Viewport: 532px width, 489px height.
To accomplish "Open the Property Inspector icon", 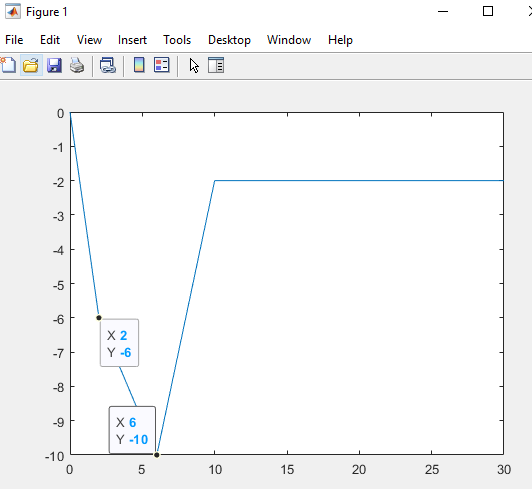I will 216,65.
